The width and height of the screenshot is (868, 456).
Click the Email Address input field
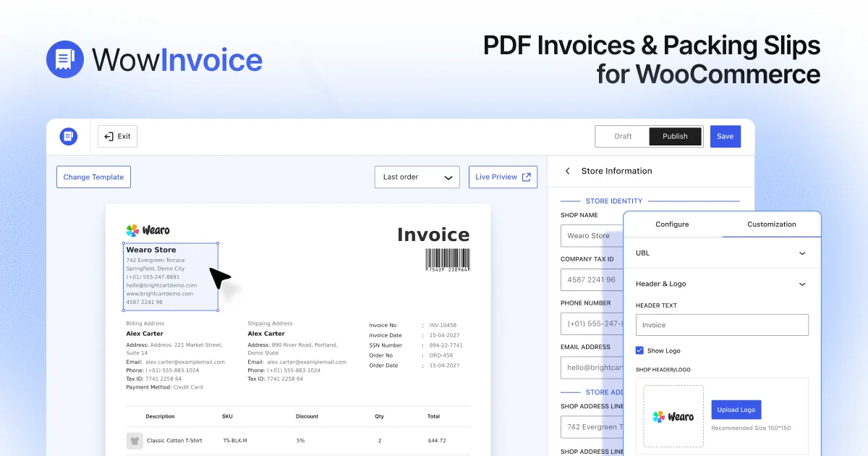pyautogui.click(x=591, y=367)
